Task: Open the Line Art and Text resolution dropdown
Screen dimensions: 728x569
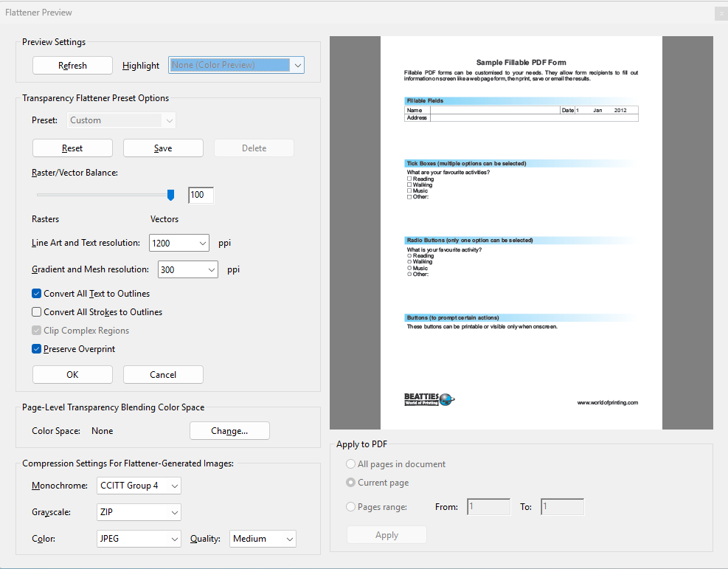Action: pyautogui.click(x=178, y=242)
